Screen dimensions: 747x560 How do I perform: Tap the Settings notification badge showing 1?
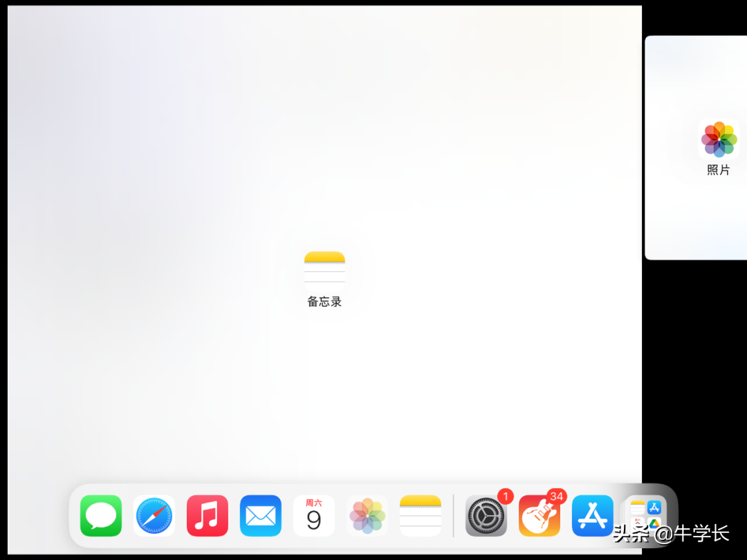(505, 496)
